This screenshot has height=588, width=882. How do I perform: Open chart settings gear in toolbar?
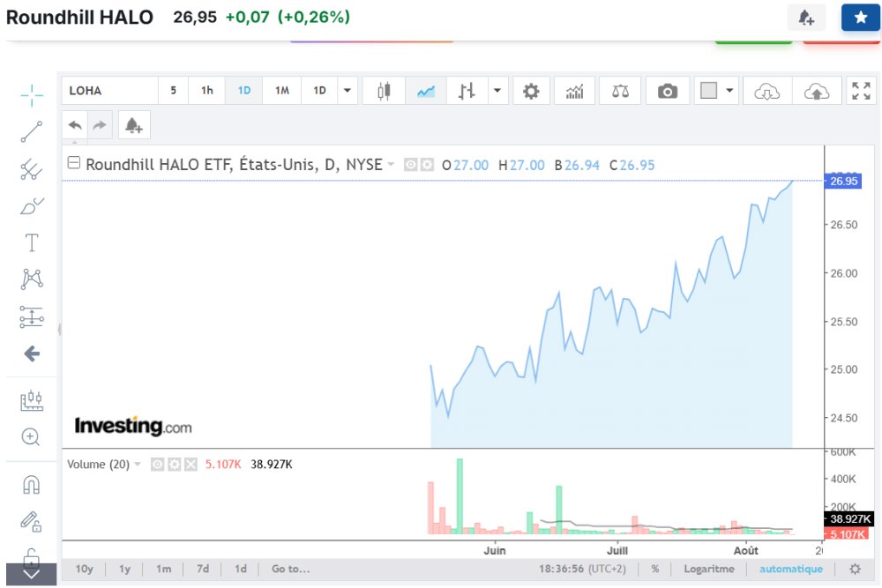click(x=530, y=91)
